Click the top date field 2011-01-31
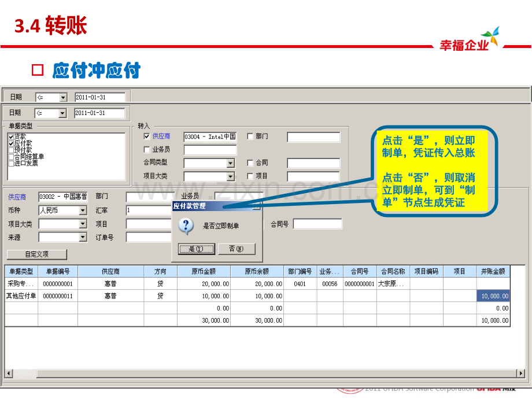The height and width of the screenshot is (399, 532). pyautogui.click(x=100, y=97)
